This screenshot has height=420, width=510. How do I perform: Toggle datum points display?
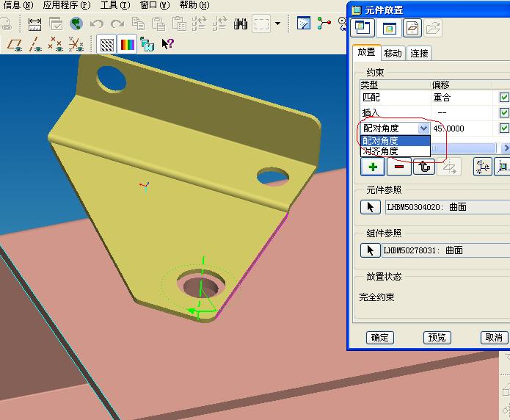coord(55,45)
